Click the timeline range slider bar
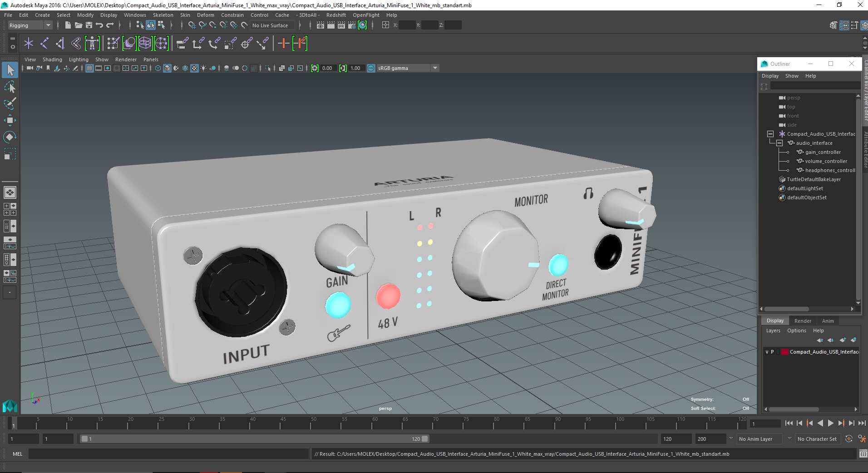 click(x=254, y=439)
